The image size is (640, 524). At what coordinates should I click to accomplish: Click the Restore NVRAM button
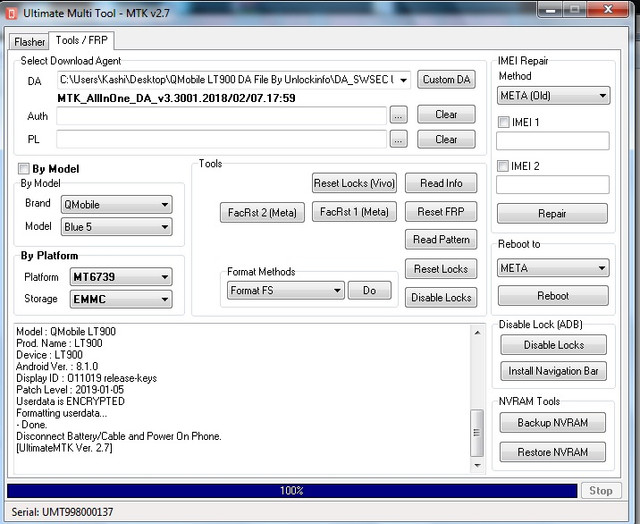553,452
